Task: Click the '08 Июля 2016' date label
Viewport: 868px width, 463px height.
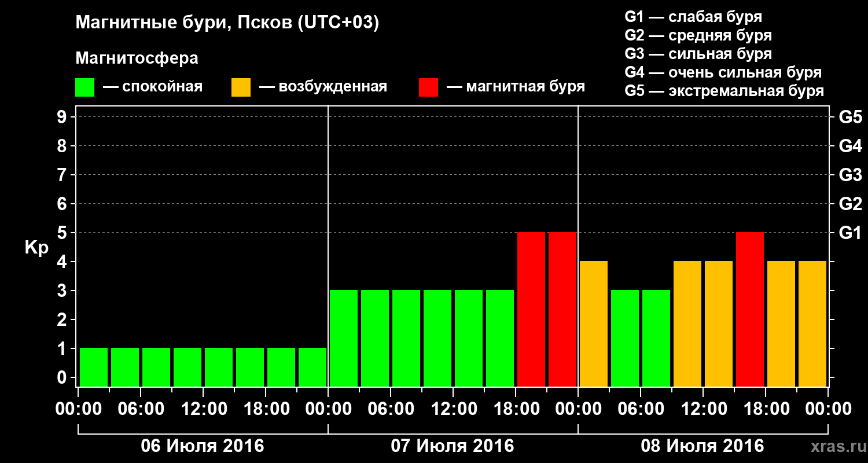Action: pos(703,446)
